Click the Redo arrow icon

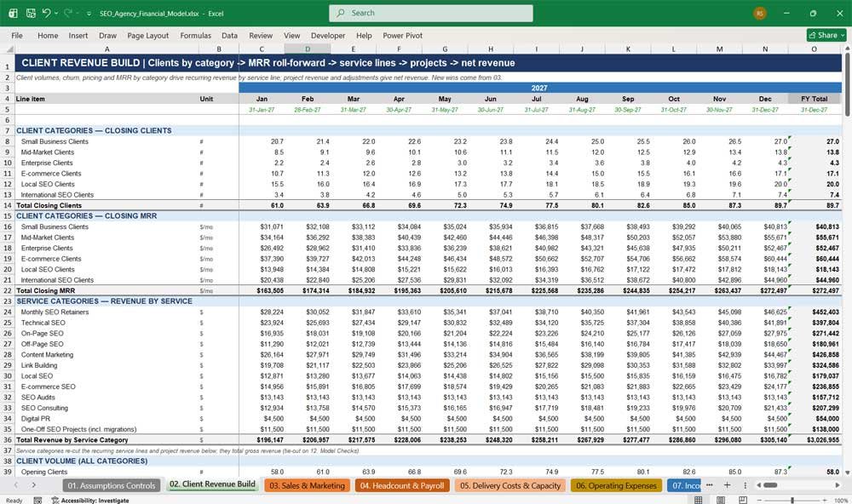(x=68, y=13)
